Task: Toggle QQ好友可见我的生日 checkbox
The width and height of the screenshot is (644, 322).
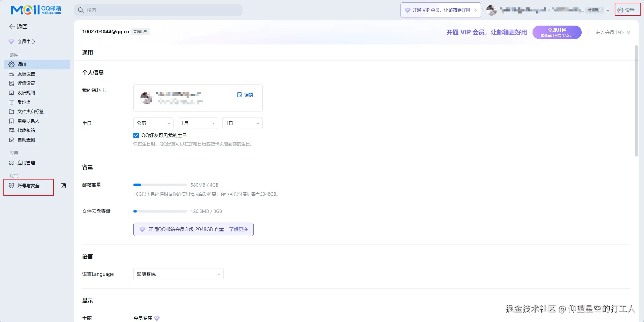Action: (x=136, y=135)
